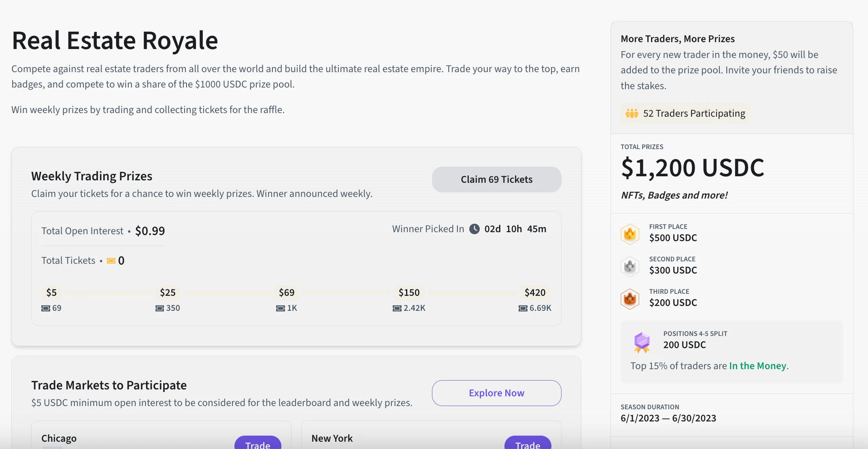
Task: Click the second place silver crown badge
Action: (630, 267)
